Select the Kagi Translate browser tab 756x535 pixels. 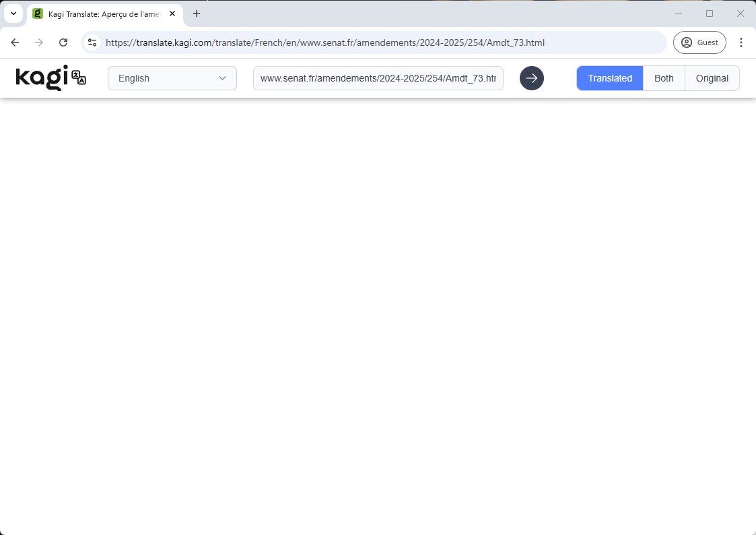(x=101, y=13)
